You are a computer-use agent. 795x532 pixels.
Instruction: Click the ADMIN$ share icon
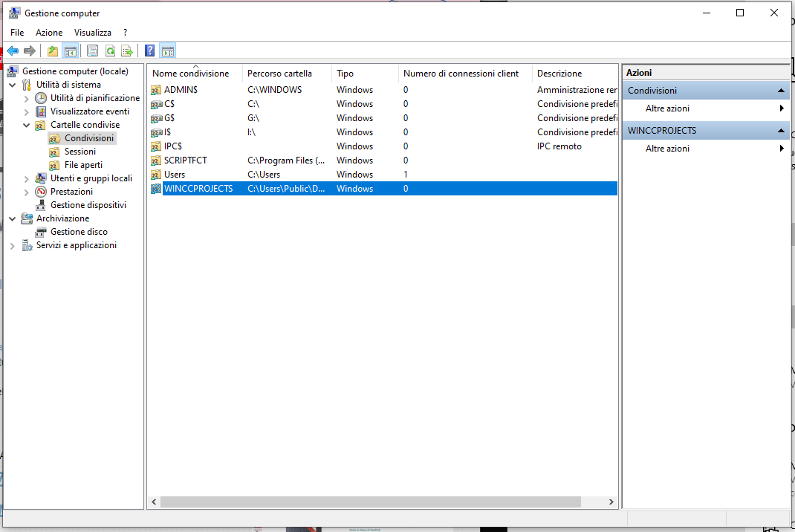[156, 90]
